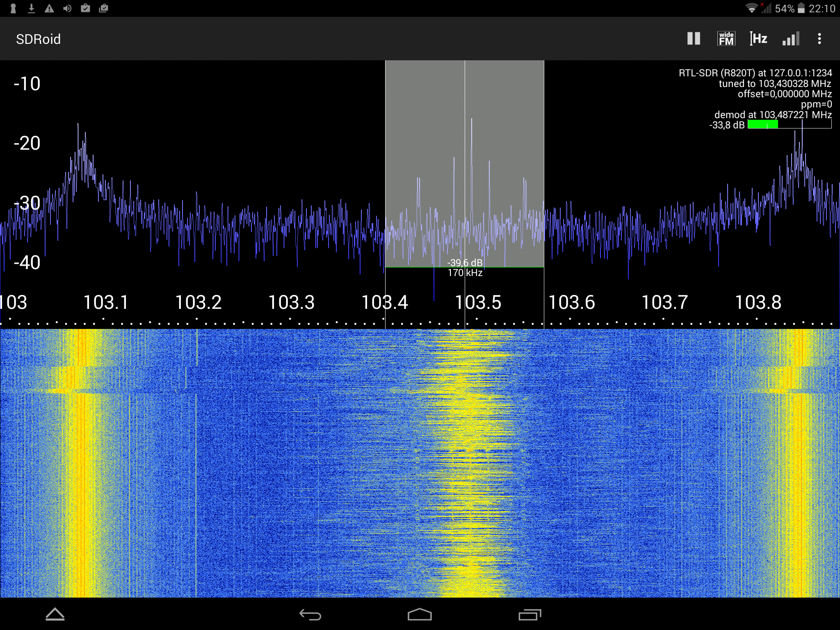Tap the warning triangle notification icon
Viewport: 840px width, 630px height.
49,8
